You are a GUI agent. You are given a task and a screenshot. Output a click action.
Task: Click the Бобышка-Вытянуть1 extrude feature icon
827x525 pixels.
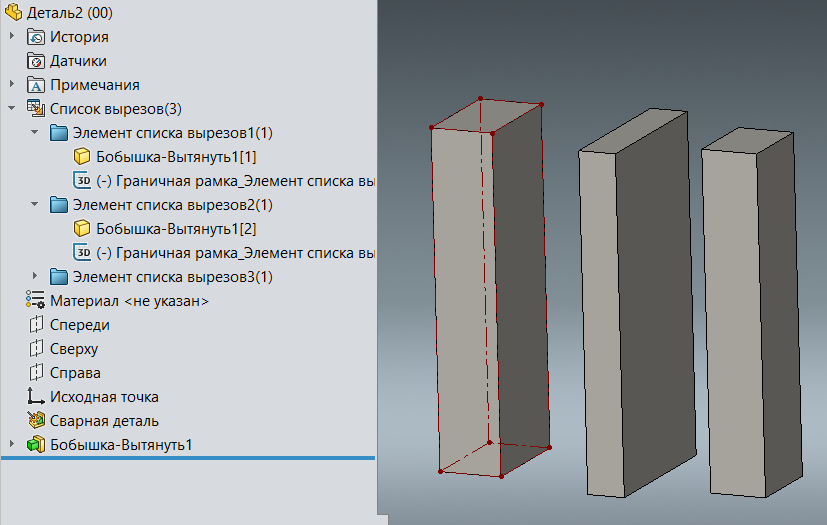pyautogui.click(x=36, y=445)
